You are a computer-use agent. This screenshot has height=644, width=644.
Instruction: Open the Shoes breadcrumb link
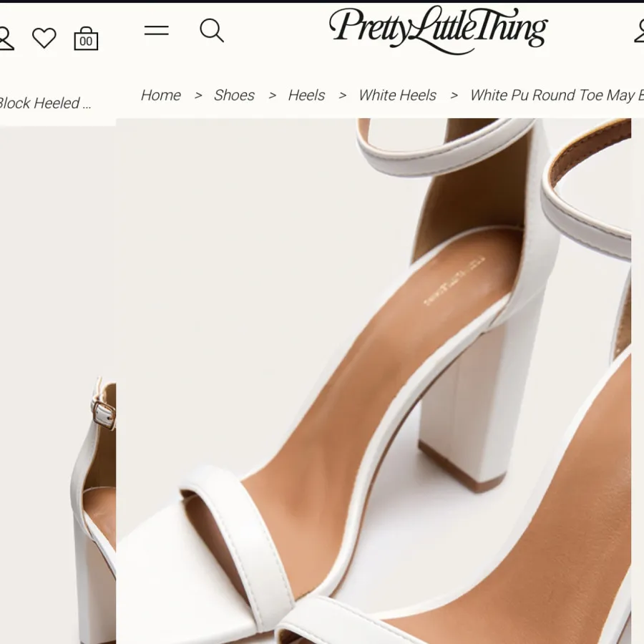coord(234,95)
